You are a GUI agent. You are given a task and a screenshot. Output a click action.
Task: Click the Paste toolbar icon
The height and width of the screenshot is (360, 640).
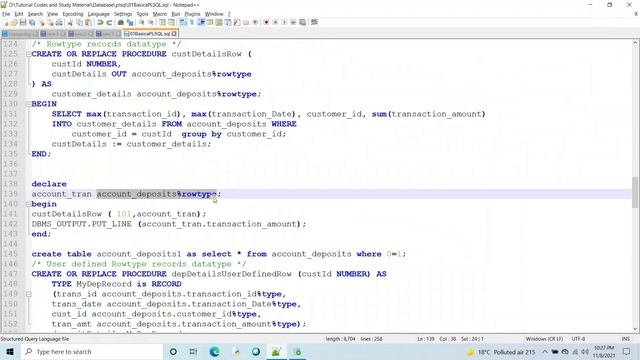click(x=88, y=22)
